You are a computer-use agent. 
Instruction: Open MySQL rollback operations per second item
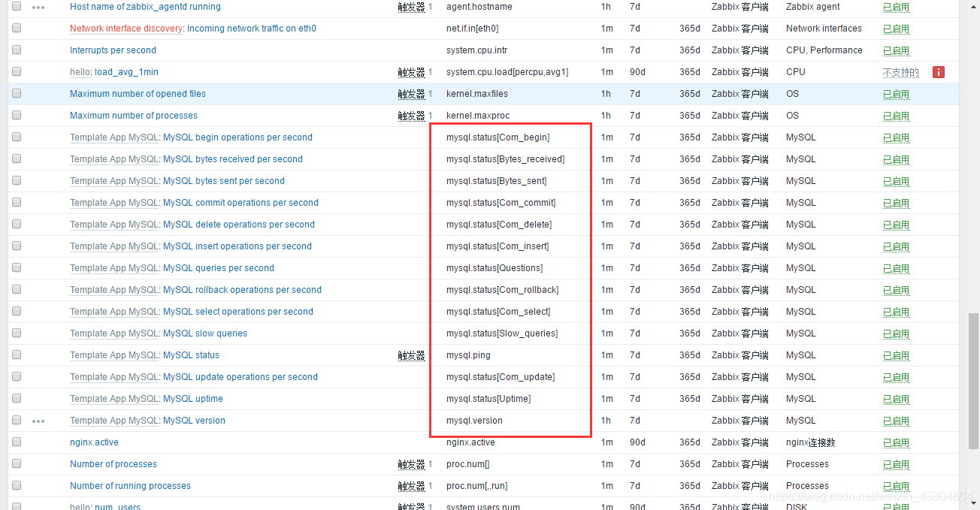click(x=242, y=290)
